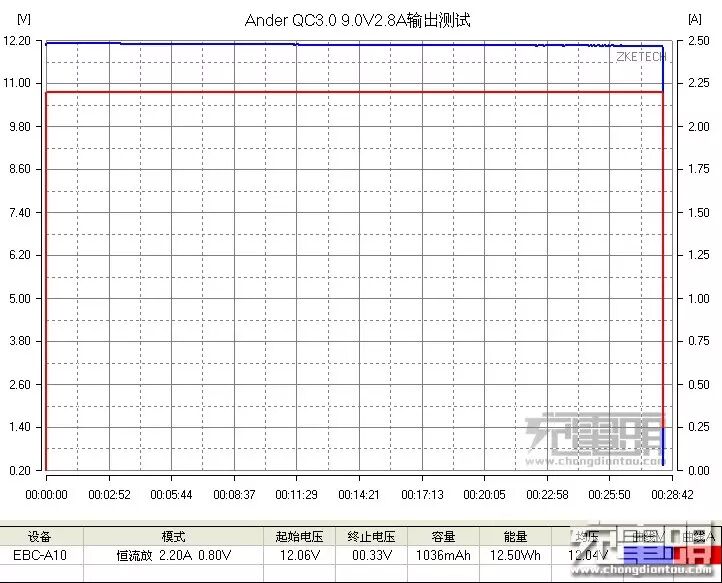Click the 2.60 voltage axis value

20,384
